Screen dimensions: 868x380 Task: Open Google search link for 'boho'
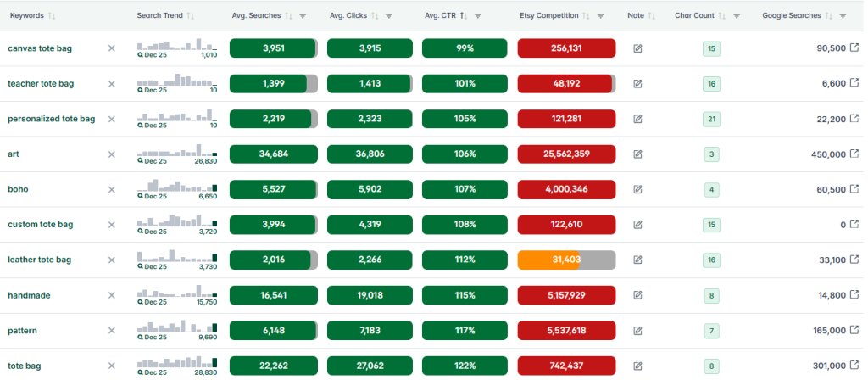(x=854, y=189)
